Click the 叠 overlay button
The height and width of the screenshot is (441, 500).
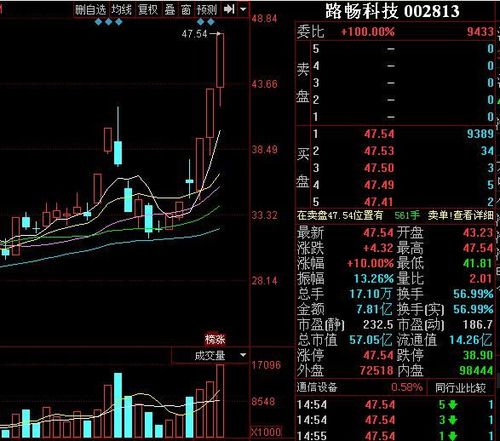click(x=170, y=10)
